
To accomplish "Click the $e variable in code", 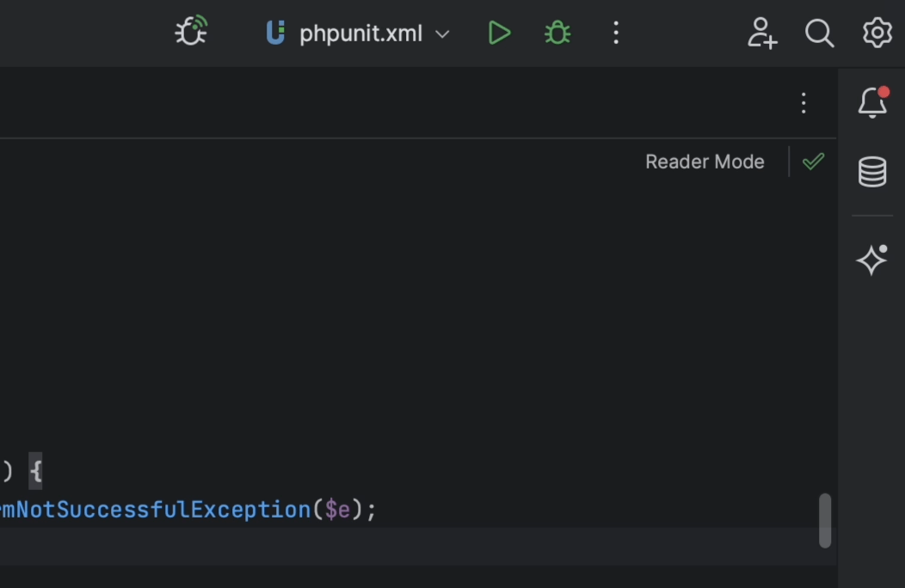I will (337, 510).
